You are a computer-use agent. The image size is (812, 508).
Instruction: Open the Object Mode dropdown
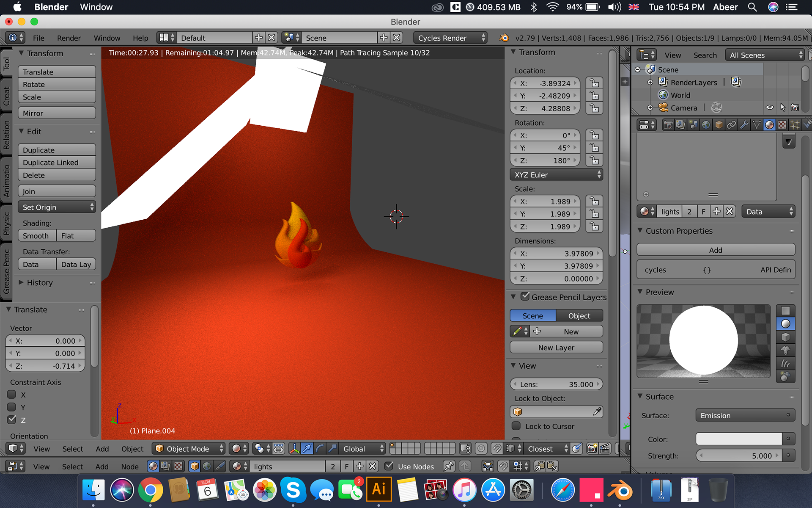189,449
